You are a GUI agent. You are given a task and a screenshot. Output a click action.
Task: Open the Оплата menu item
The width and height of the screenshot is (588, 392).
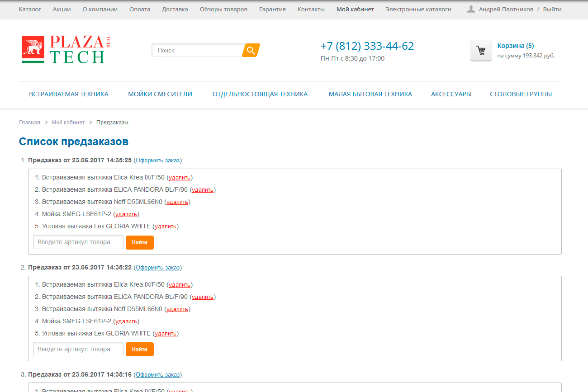pos(140,9)
